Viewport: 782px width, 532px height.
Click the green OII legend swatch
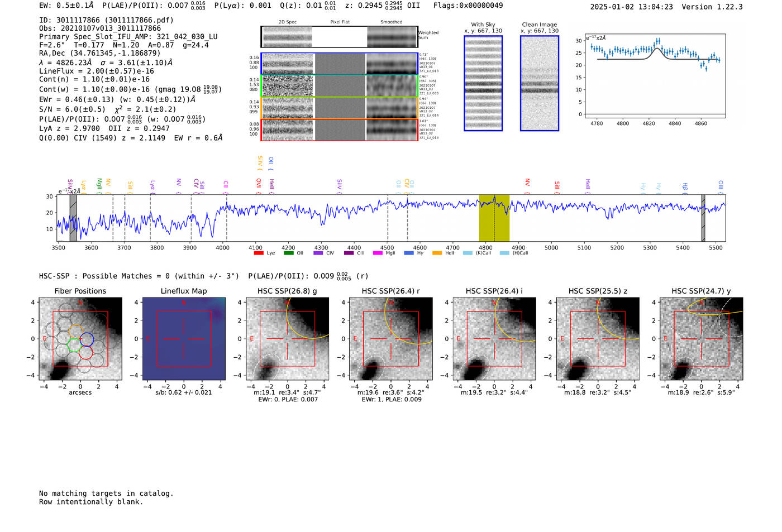click(288, 253)
